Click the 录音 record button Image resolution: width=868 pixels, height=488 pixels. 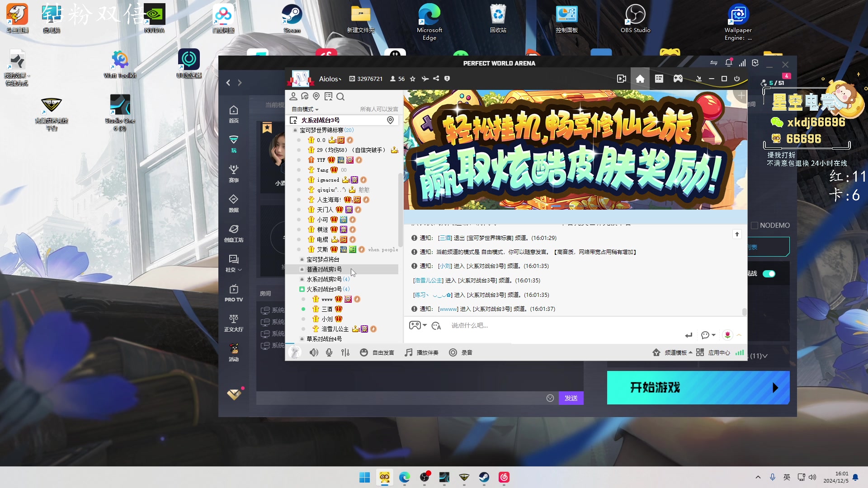coord(461,352)
